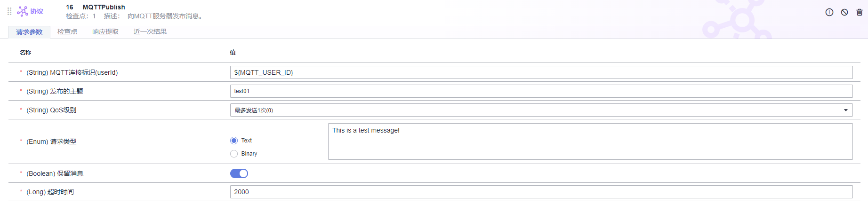Select the Text request type radio

234,141
